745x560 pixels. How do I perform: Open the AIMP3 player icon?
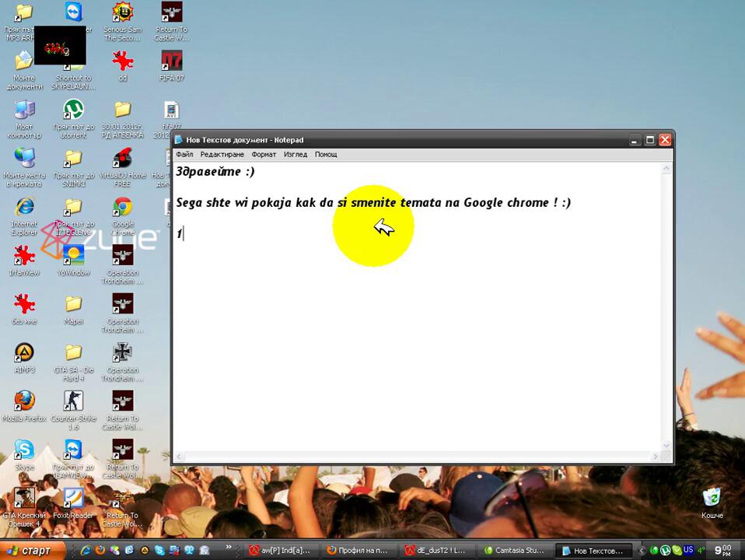click(x=24, y=353)
